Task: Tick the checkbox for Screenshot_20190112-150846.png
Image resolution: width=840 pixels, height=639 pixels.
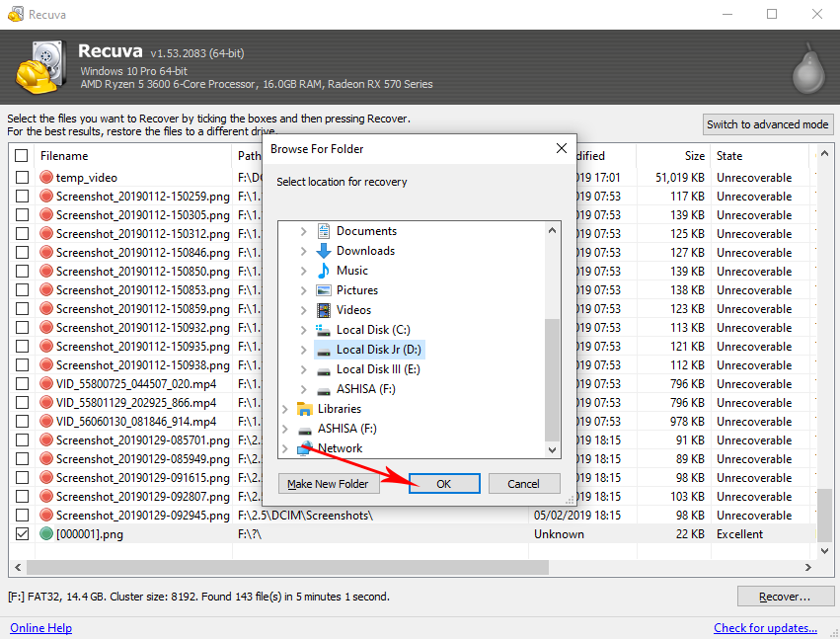Action: coord(22,253)
